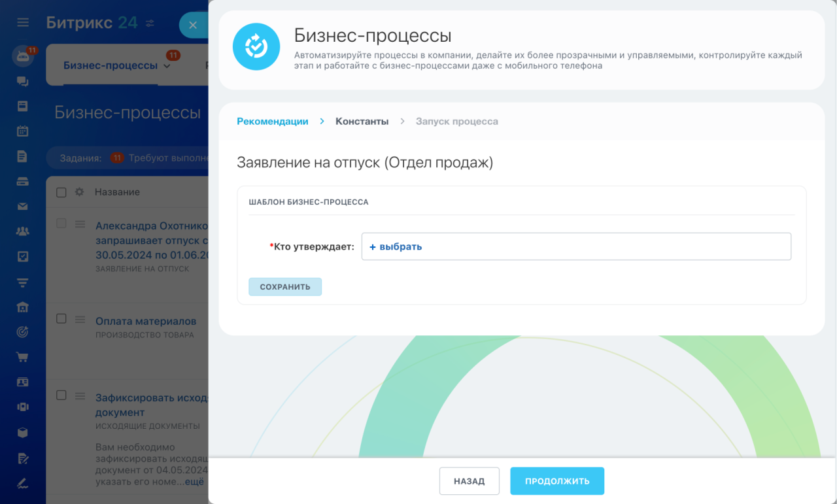Click the Битрикс 24 logo
Screen dimensions: 837x504
tap(92, 23)
